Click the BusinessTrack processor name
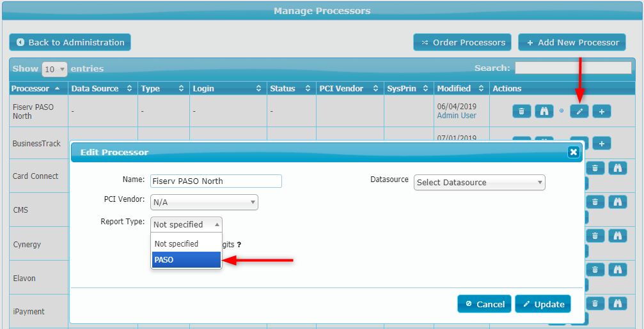The image size is (644, 329). (x=36, y=144)
